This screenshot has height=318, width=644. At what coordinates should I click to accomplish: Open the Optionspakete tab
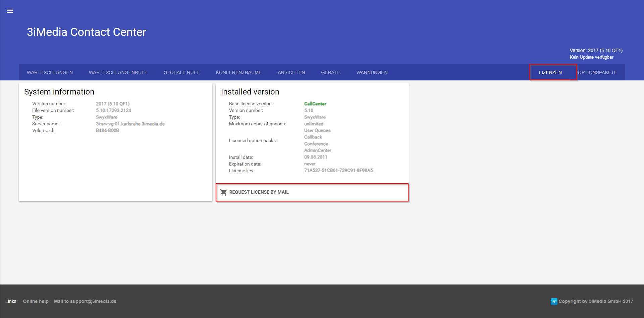pyautogui.click(x=597, y=72)
